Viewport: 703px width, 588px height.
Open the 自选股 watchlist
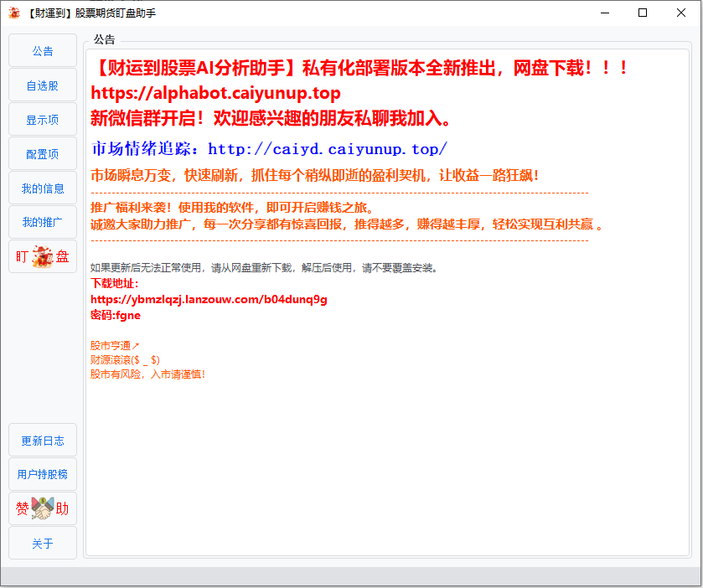coord(42,85)
